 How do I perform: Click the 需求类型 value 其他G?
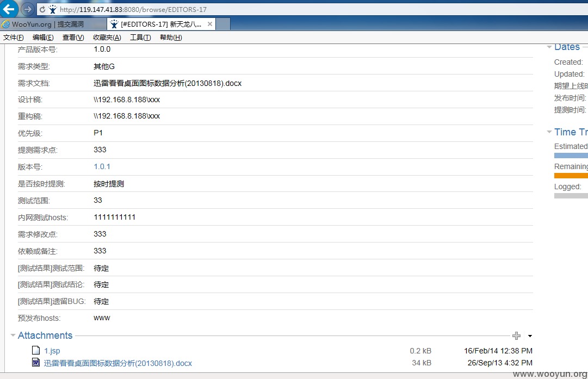click(104, 66)
